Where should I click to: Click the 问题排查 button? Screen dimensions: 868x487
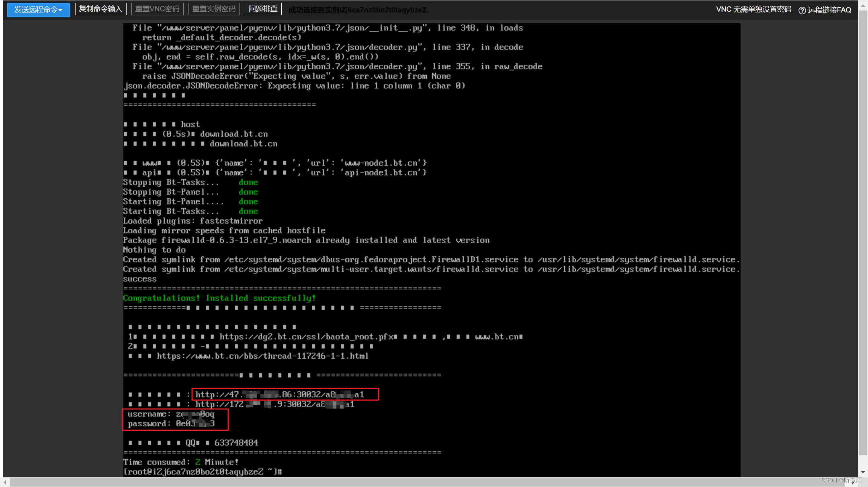click(263, 9)
